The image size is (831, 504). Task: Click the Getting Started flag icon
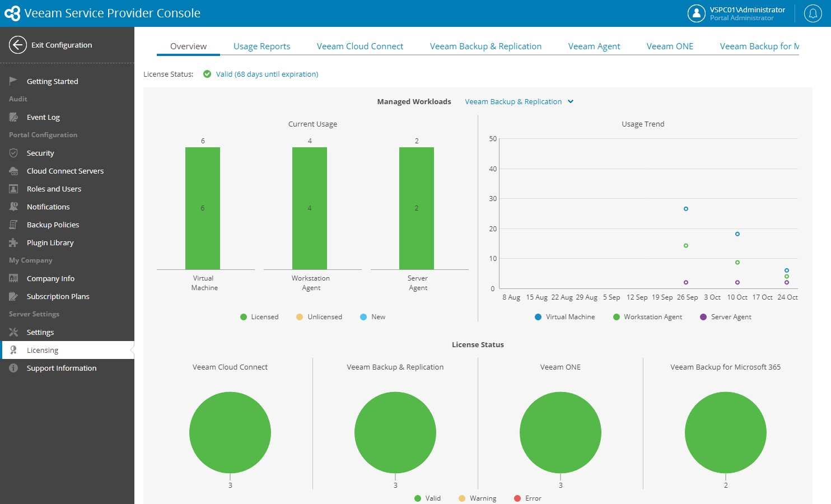pyautogui.click(x=13, y=81)
